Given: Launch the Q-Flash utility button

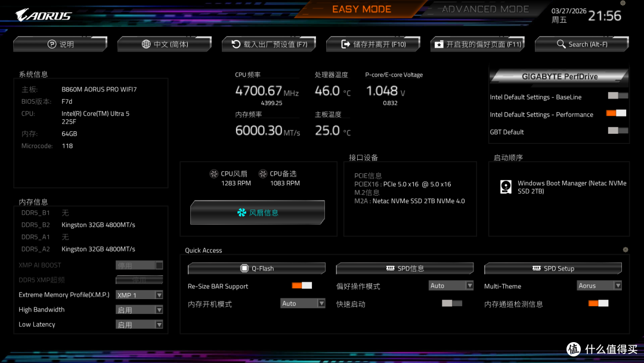Looking at the screenshot, I should point(256,269).
